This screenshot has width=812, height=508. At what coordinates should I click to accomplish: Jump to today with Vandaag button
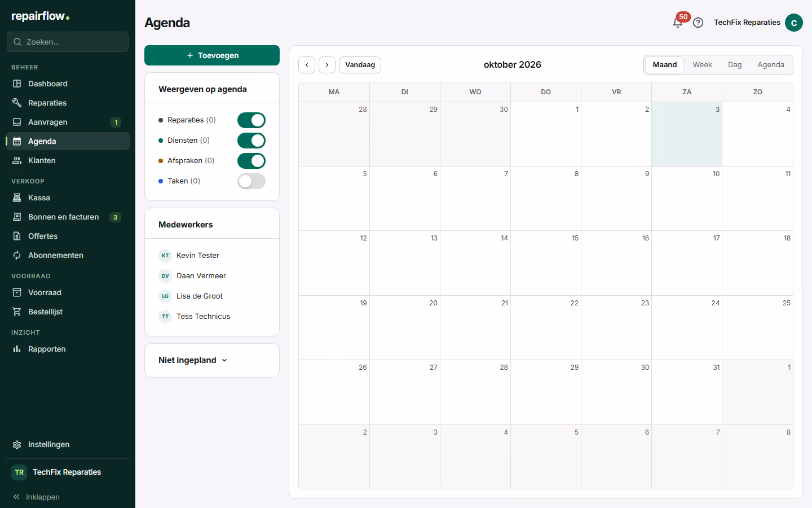point(360,65)
